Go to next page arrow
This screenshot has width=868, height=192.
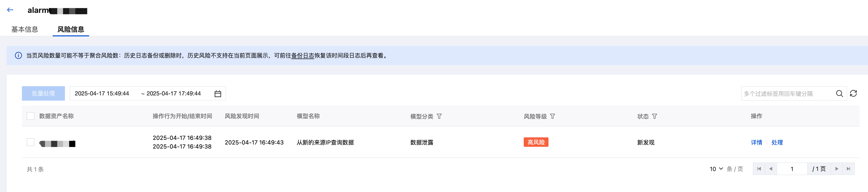pyautogui.click(x=836, y=169)
